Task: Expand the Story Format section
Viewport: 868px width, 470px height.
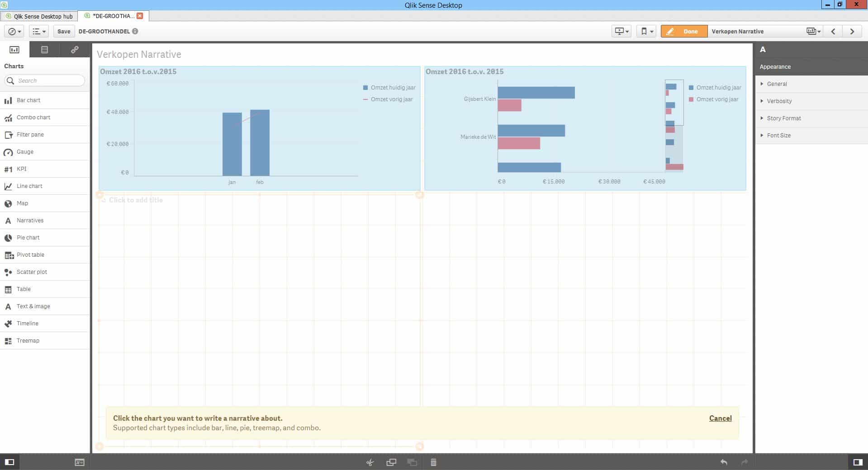Action: pyautogui.click(x=811, y=118)
